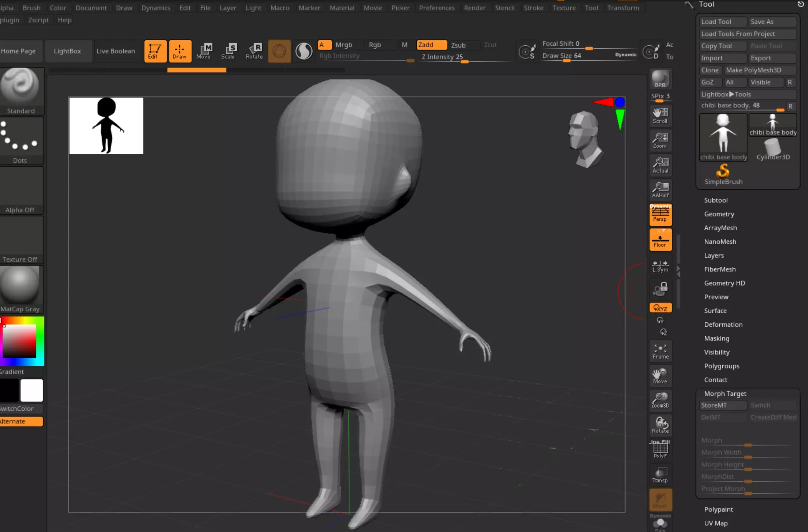
Task: Click the Frame mesh icon
Action: click(x=660, y=351)
